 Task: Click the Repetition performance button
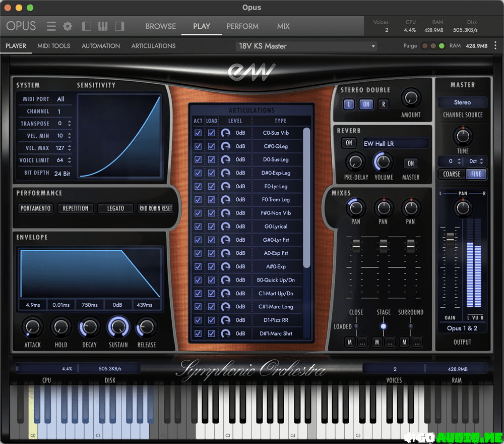pyautogui.click(x=75, y=208)
